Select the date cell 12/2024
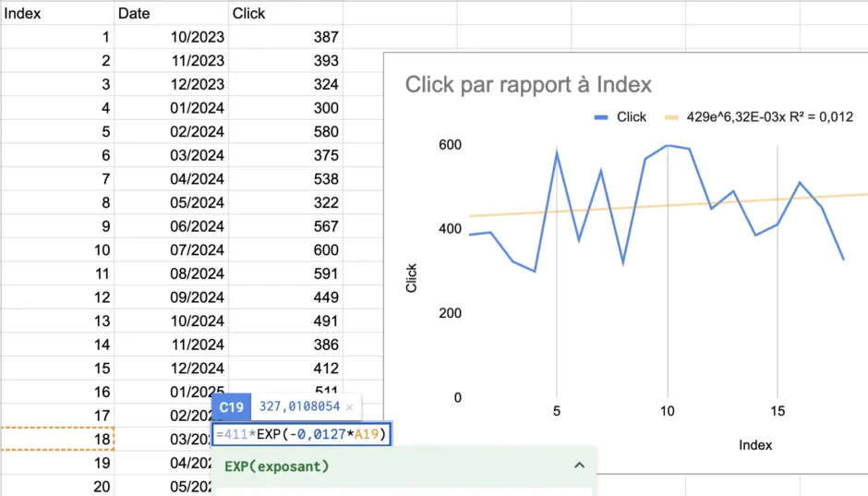The width and height of the screenshot is (868, 496). [171, 369]
